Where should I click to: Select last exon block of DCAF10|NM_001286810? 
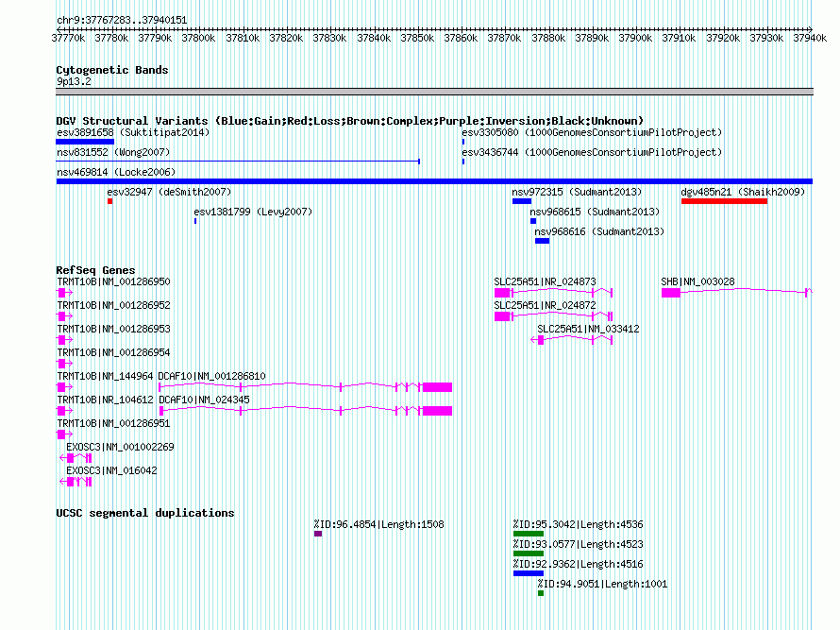438,387
